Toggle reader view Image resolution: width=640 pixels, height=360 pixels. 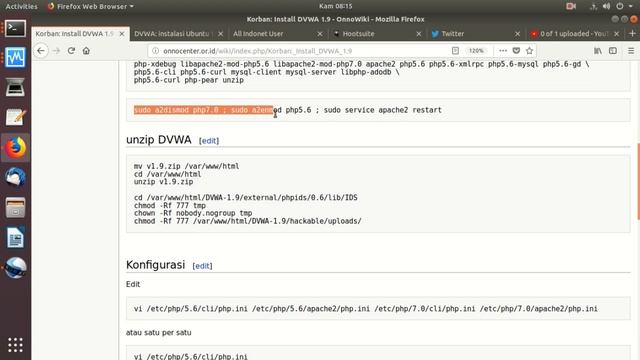point(455,51)
